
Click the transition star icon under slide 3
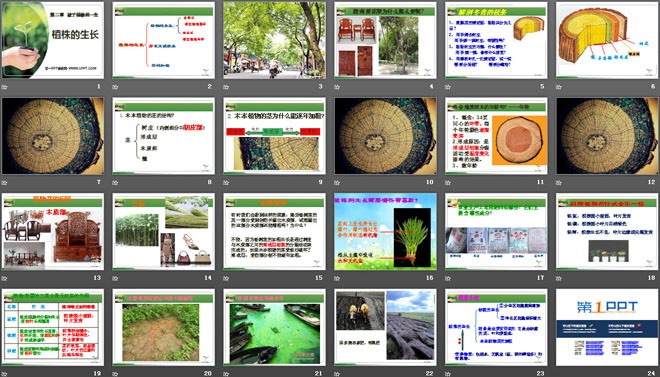pyautogui.click(x=226, y=87)
